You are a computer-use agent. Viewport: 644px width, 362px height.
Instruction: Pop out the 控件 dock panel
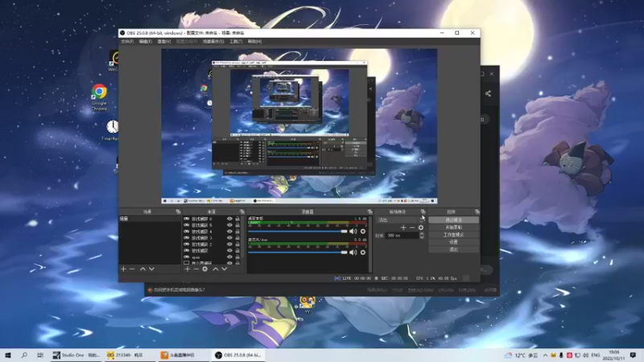coord(477,212)
